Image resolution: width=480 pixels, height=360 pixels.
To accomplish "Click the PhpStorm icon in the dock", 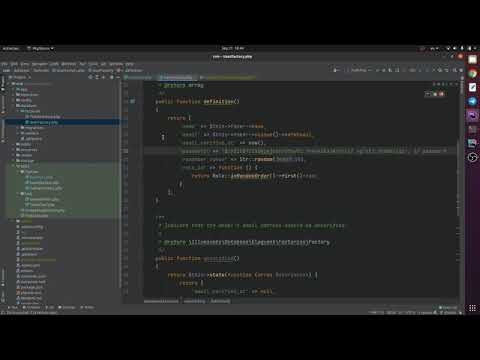I will coord(472,115).
